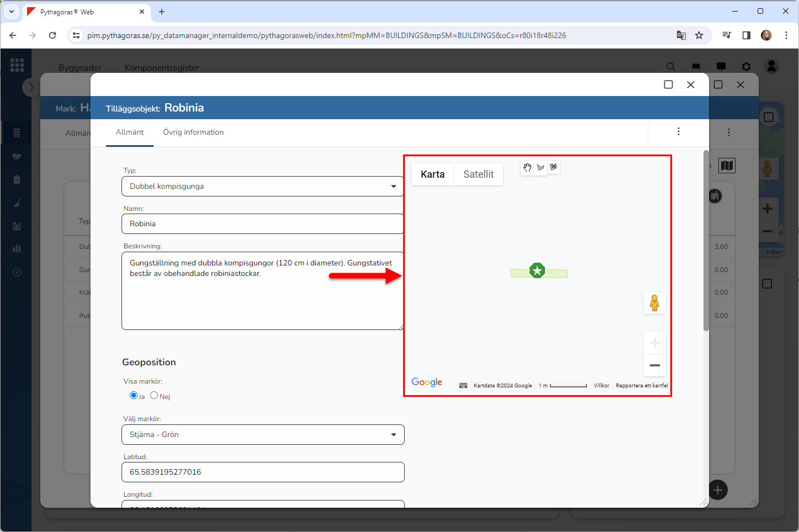Click the Robinia dialog's vertical scrollbar
799x532 pixels.
(706, 241)
